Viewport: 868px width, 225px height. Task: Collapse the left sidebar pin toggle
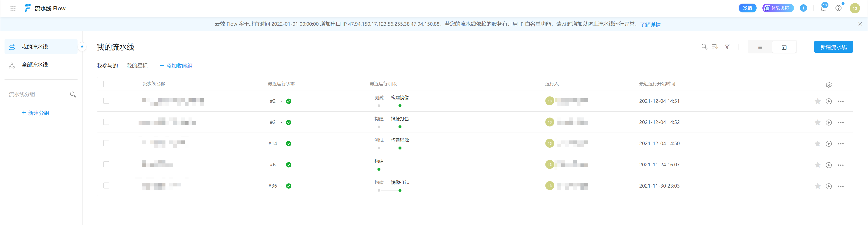click(82, 47)
